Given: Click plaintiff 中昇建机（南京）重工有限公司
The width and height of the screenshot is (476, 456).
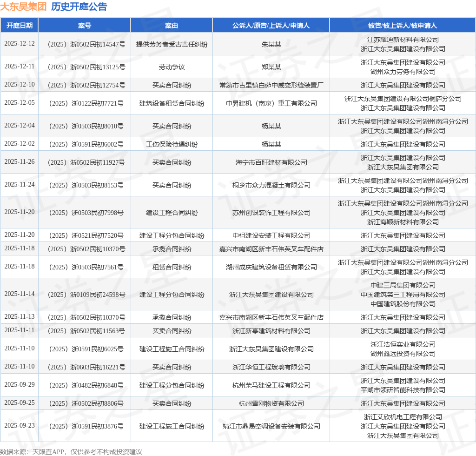Looking at the screenshot, I should point(271,104).
